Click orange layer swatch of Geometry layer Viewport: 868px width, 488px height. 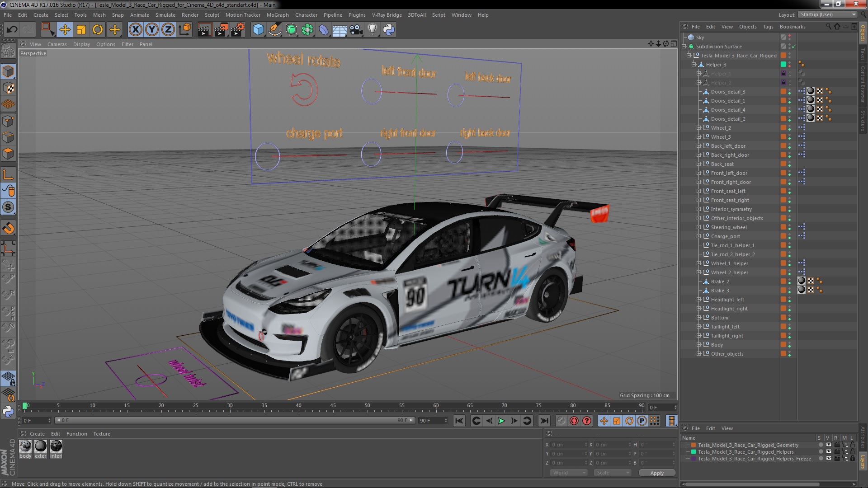pyautogui.click(x=693, y=445)
